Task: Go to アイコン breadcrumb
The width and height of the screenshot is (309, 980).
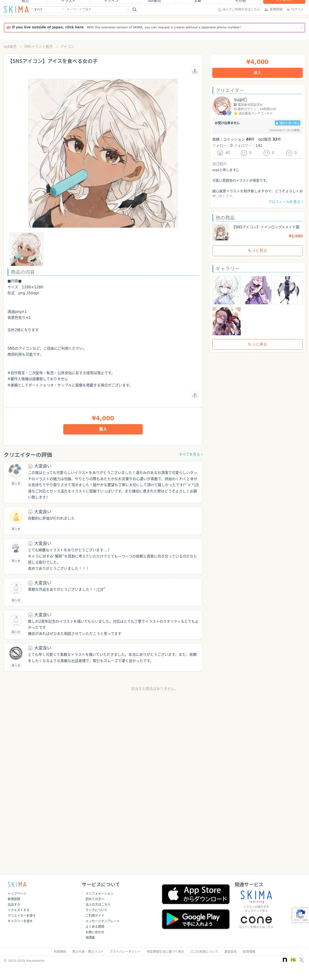Action: point(67,46)
